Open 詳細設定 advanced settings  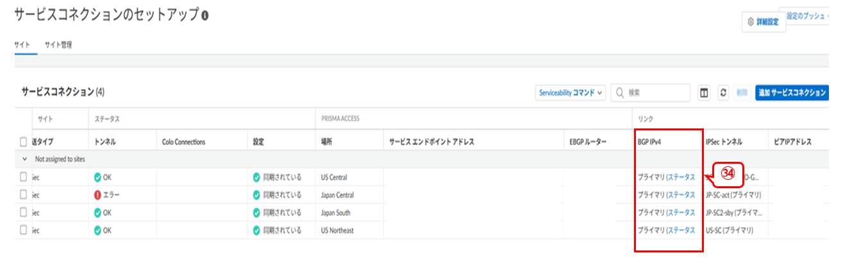coord(763,22)
